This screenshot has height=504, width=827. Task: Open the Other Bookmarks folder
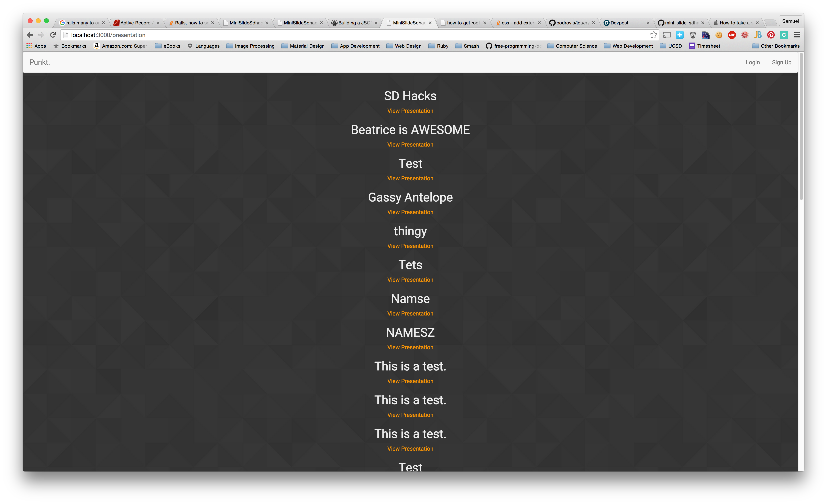776,46
